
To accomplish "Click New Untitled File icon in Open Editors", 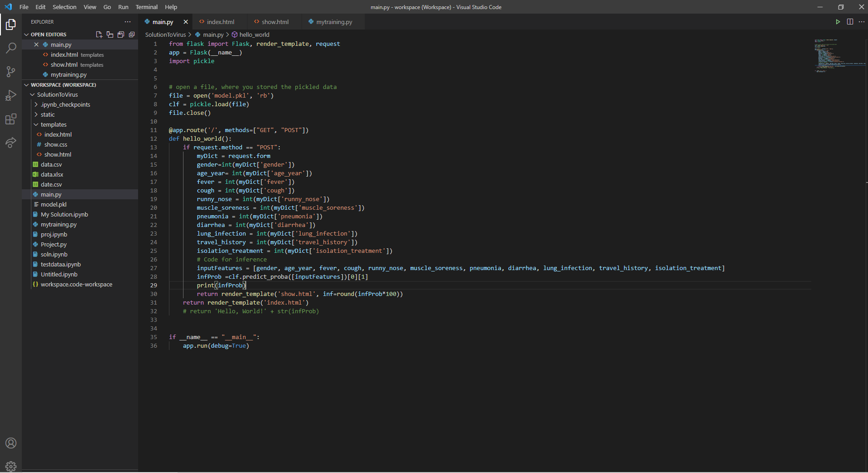I will click(x=99, y=34).
